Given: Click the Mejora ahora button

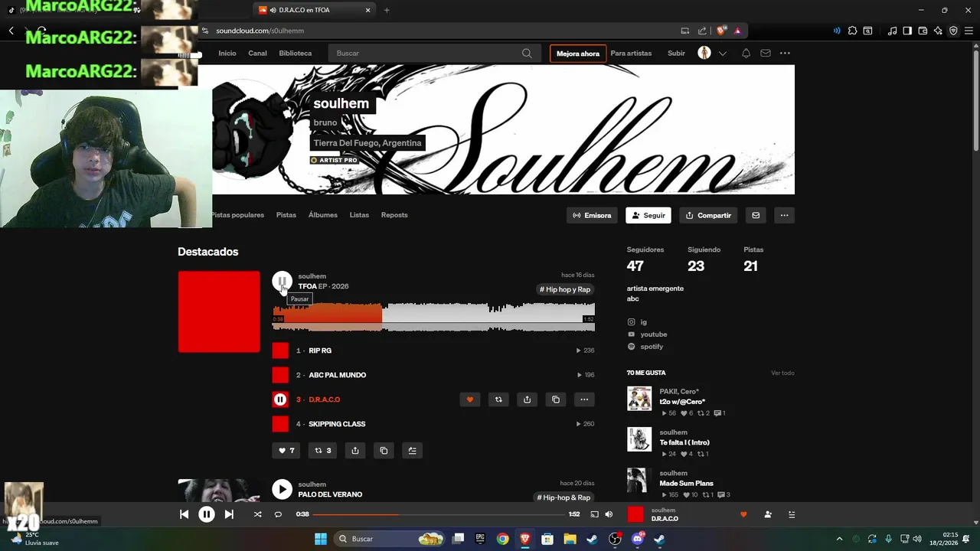Looking at the screenshot, I should pyautogui.click(x=578, y=54).
